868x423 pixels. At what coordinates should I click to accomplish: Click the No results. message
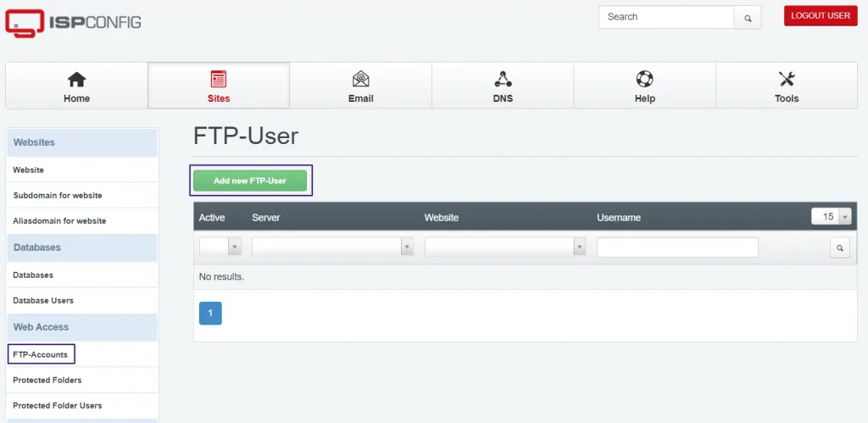(221, 277)
